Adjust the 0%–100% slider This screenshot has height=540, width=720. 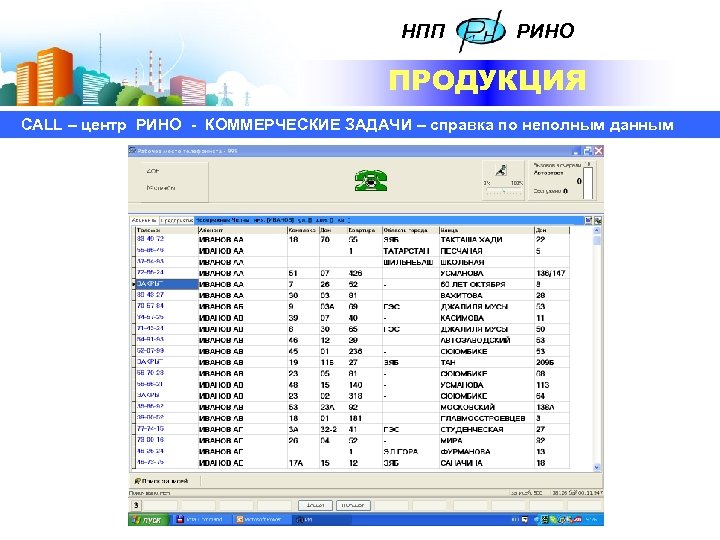click(504, 192)
